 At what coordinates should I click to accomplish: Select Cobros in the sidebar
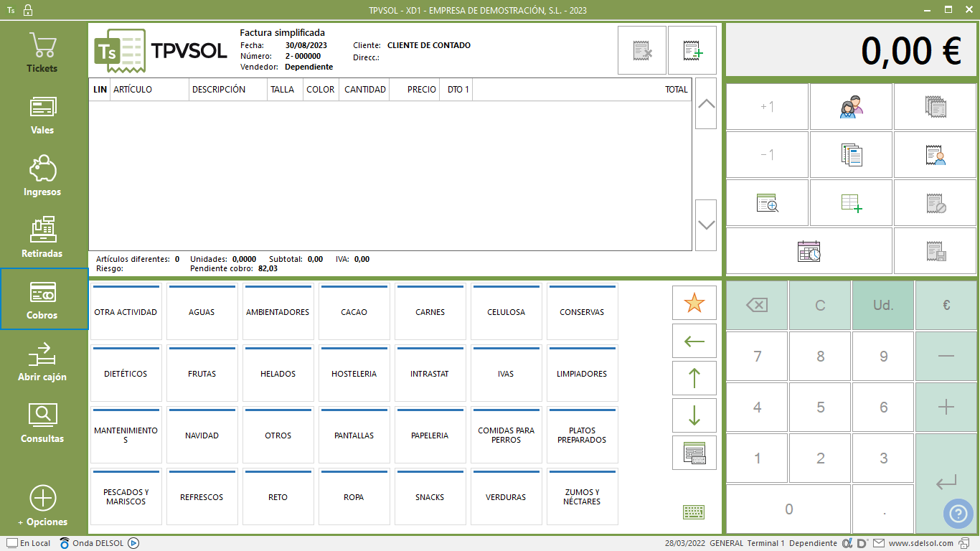click(x=44, y=299)
